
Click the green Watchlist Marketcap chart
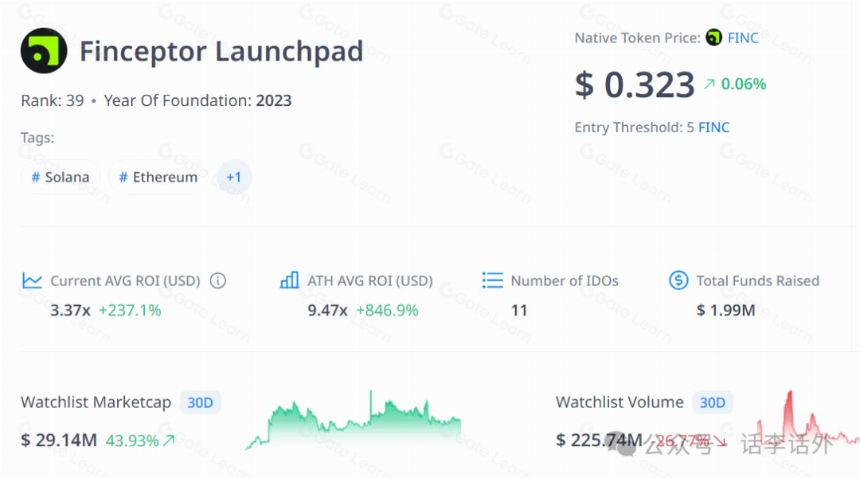tap(353, 420)
